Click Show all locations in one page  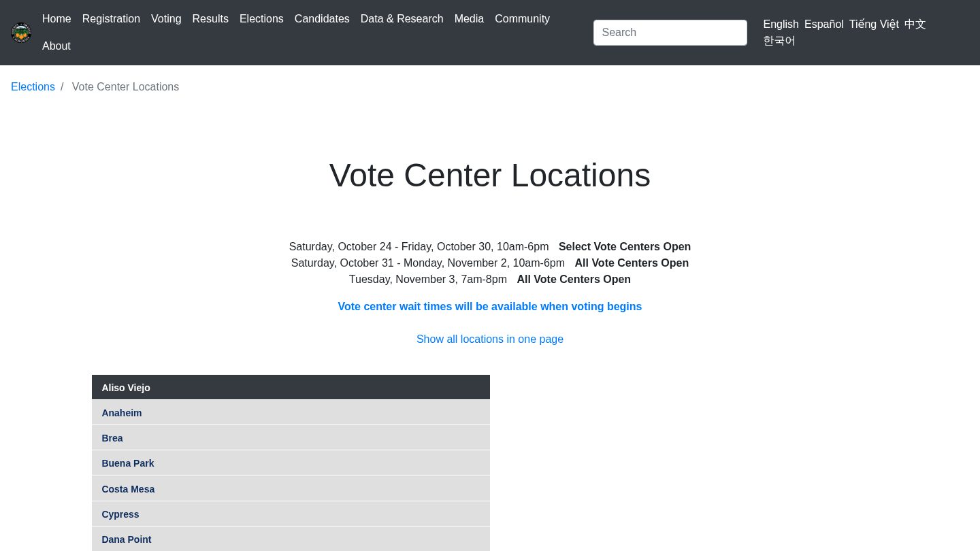490,339
